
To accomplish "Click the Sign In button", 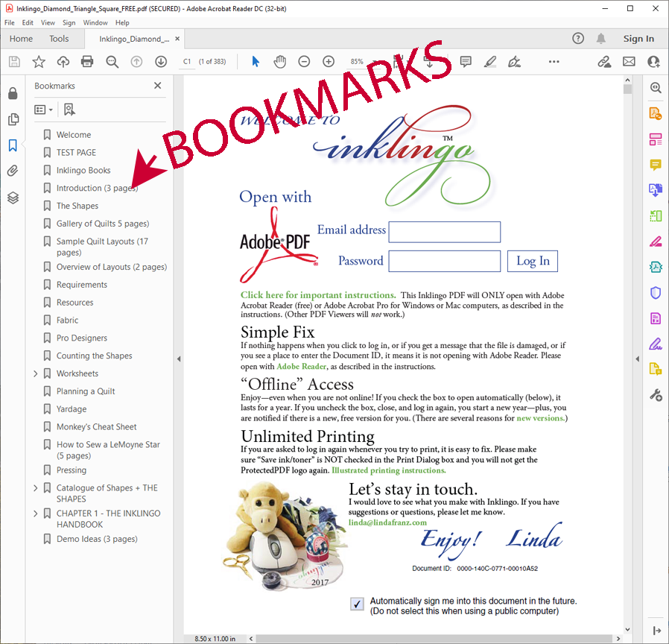I will point(638,39).
